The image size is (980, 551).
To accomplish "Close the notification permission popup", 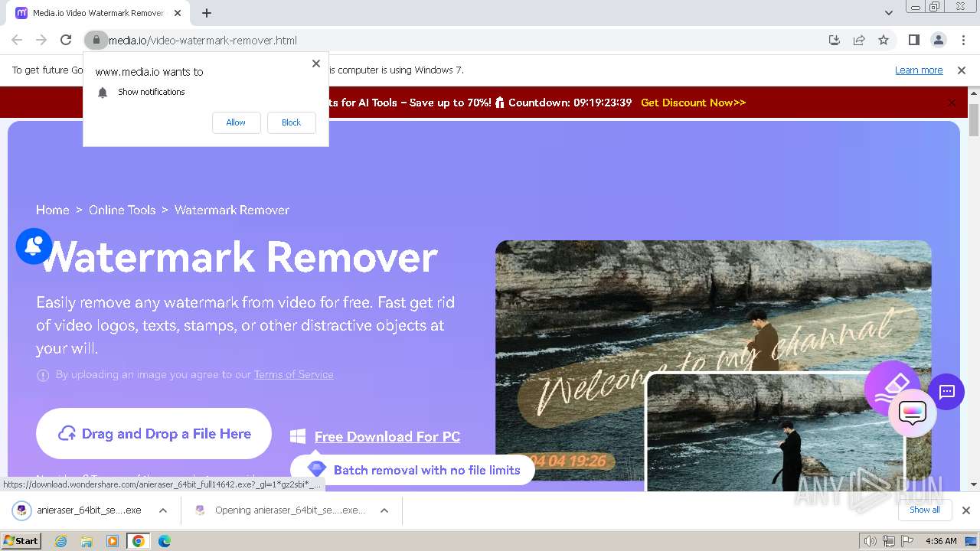I will point(316,64).
